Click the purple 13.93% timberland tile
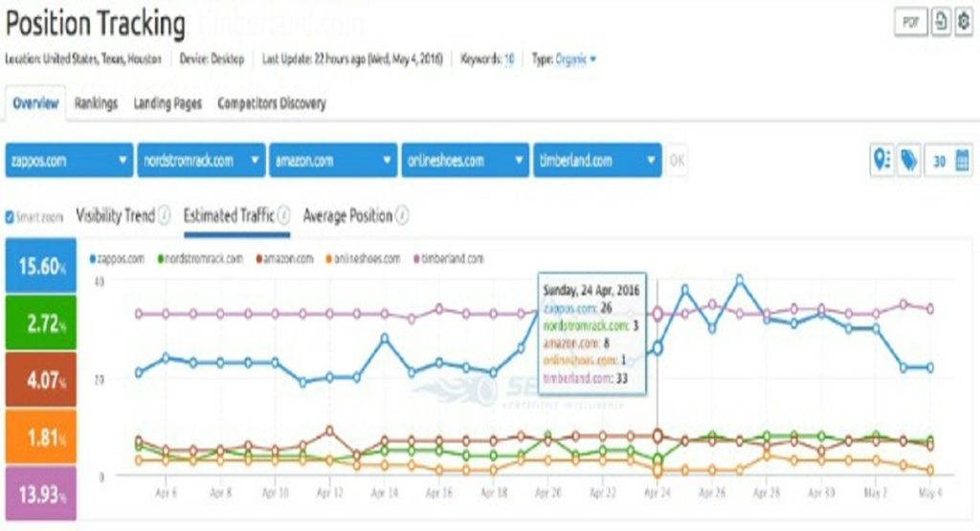 pos(41,494)
